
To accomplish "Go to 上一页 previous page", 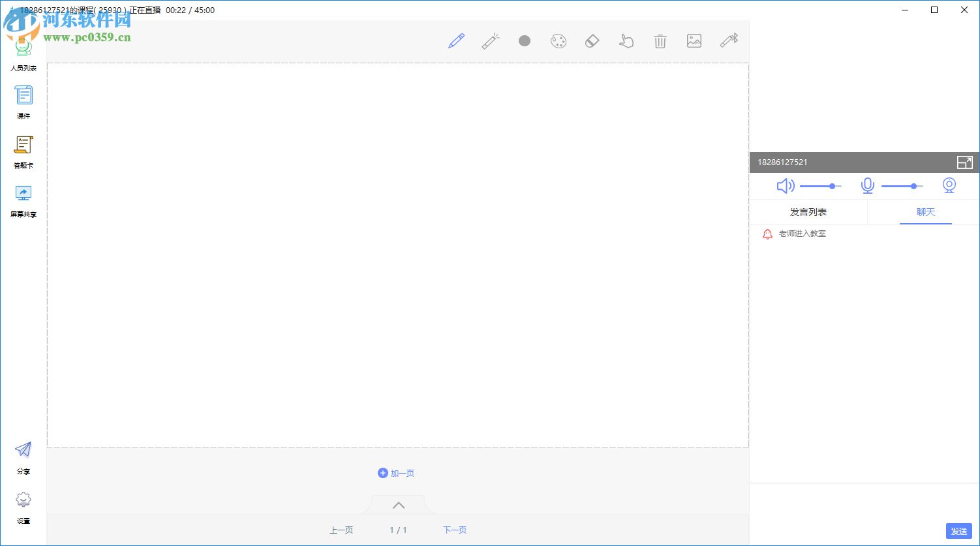I will pyautogui.click(x=341, y=530).
